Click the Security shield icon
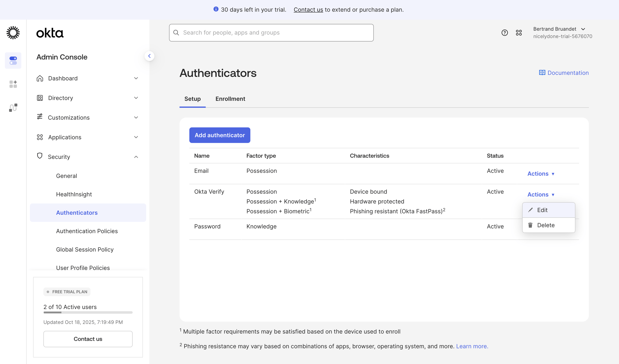The width and height of the screenshot is (619, 364). tap(40, 156)
